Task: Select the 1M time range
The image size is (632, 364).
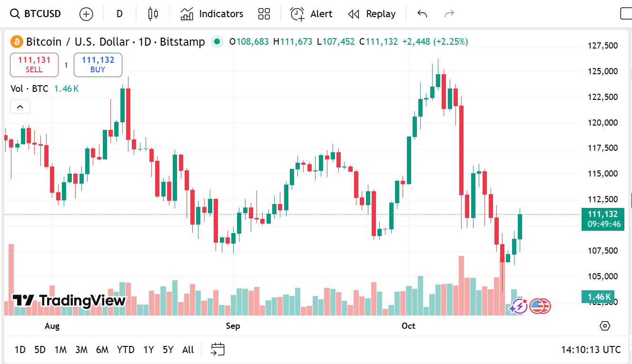Action: (60, 350)
